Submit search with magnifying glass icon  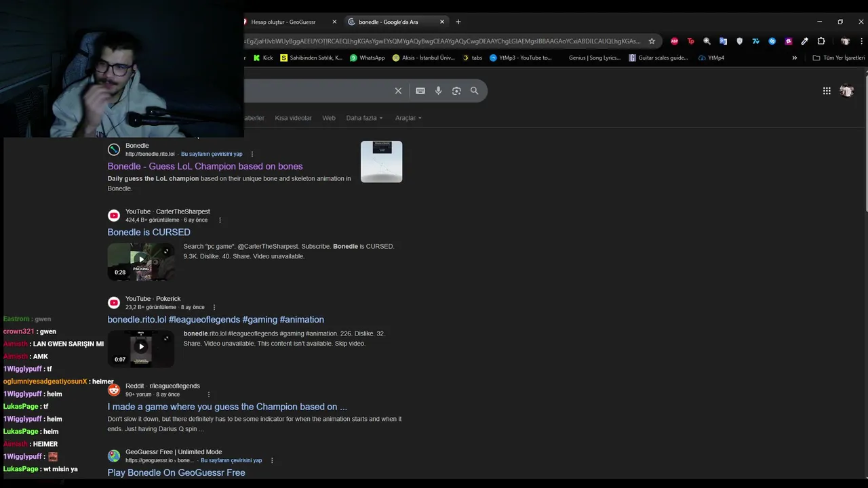(475, 91)
